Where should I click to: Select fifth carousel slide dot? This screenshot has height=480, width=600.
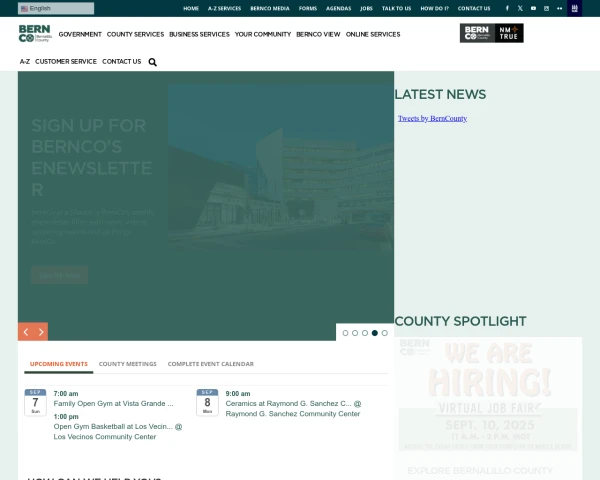click(385, 333)
